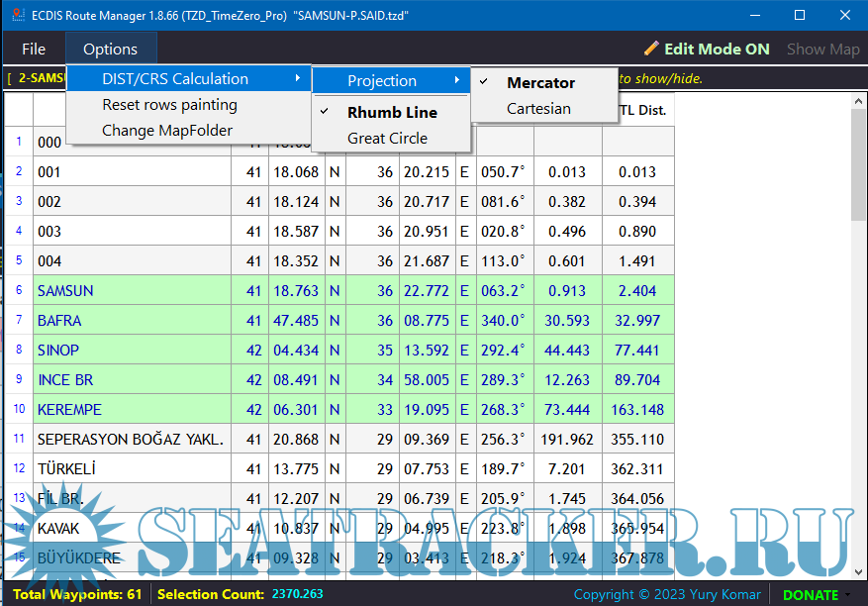
Task: Click the Options menu
Action: 110,49
